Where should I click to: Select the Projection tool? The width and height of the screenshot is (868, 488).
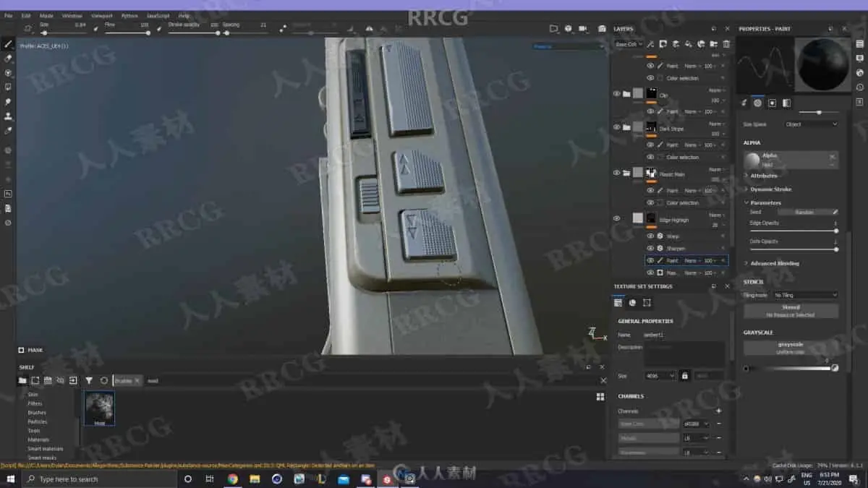point(8,73)
